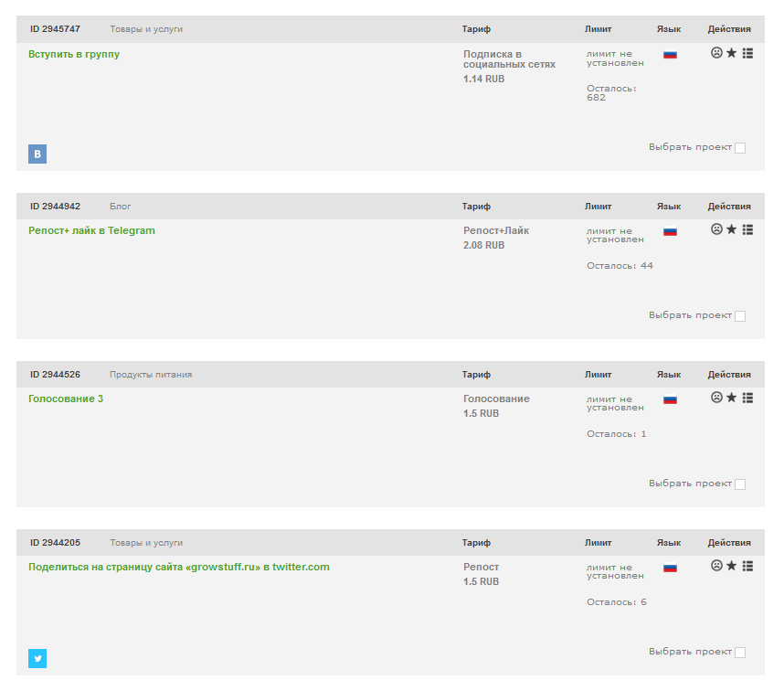This screenshot has height=691, width=784.
Task: Open Поделиться на страницу сайта growstuff.ru link
Action: 179,567
